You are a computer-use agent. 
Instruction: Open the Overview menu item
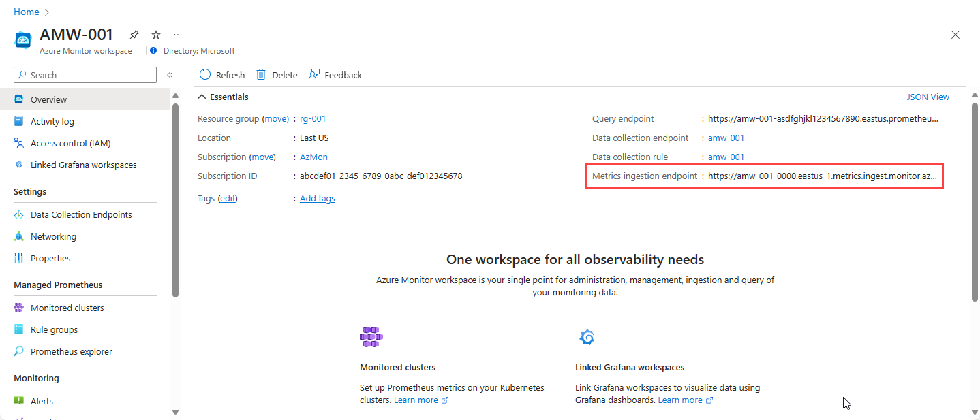85,99
